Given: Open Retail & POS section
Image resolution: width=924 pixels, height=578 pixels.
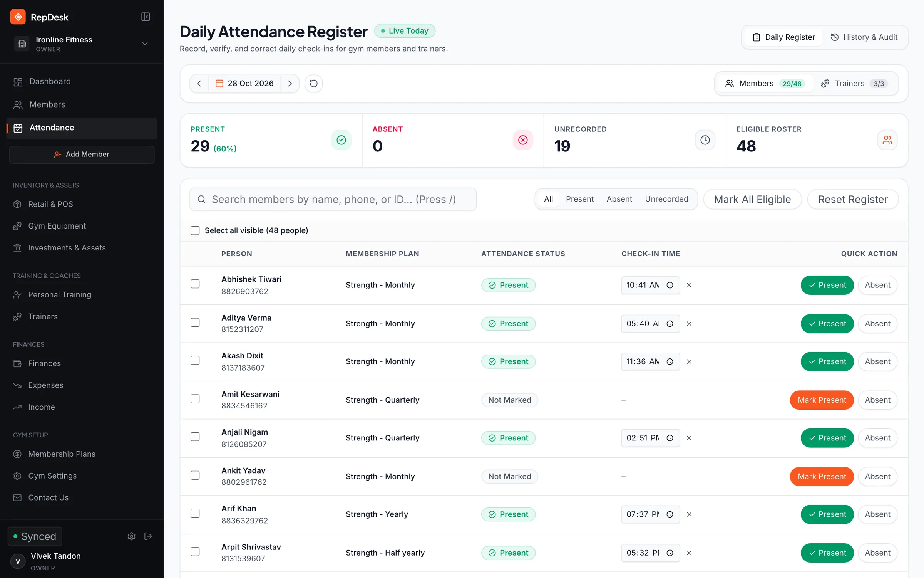Looking at the screenshot, I should click(x=82, y=204).
